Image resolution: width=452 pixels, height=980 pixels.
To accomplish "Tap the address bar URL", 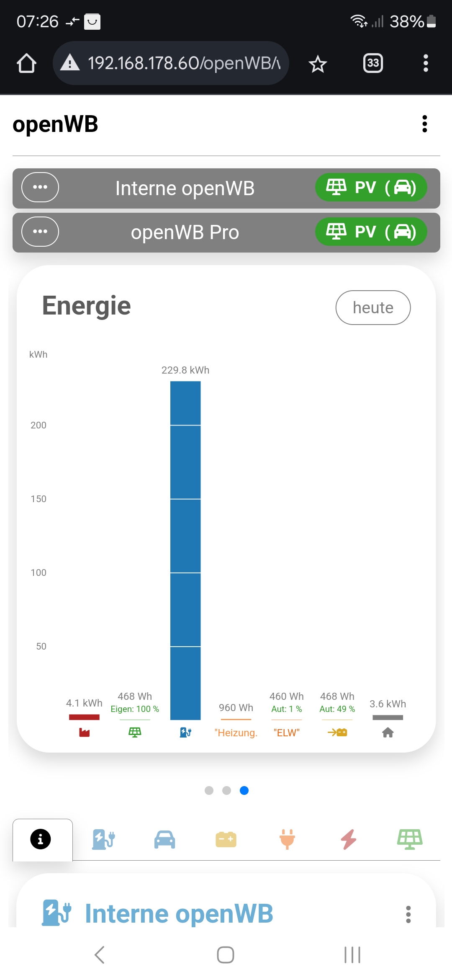I will (183, 63).
